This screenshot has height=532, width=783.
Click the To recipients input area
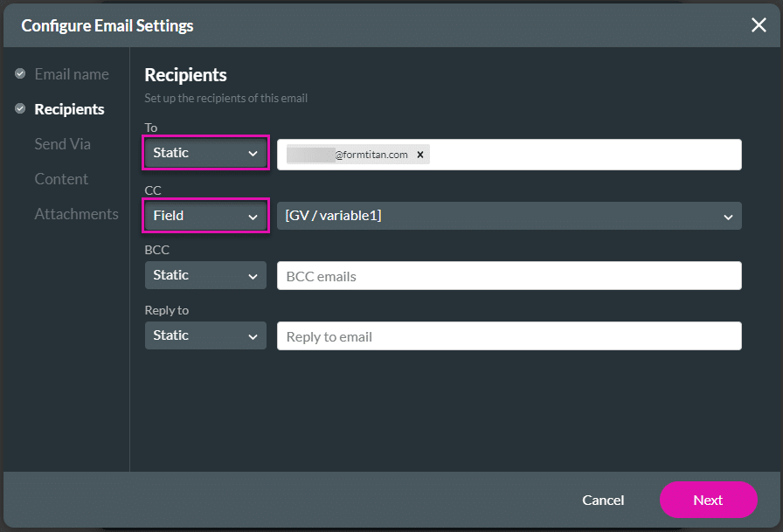coord(586,155)
